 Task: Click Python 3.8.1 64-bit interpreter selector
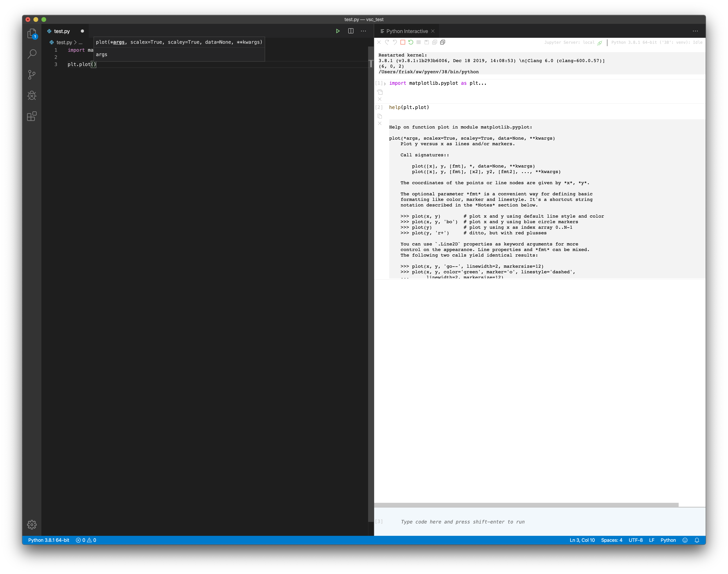tap(49, 540)
